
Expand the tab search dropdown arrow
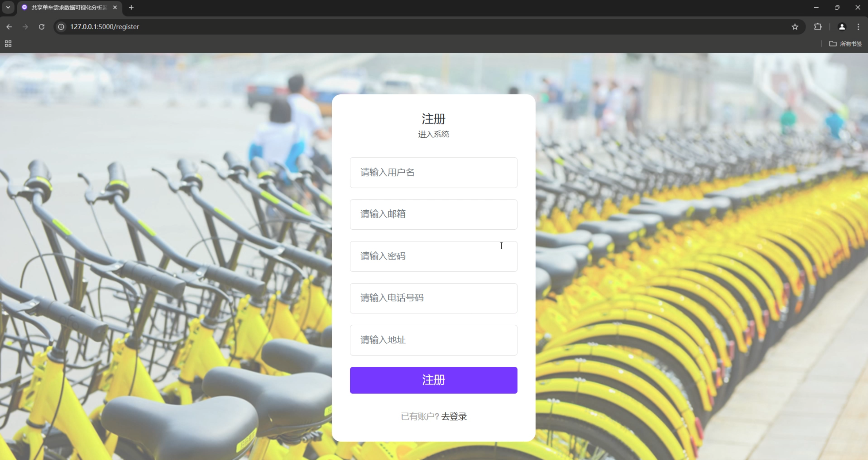click(8, 7)
